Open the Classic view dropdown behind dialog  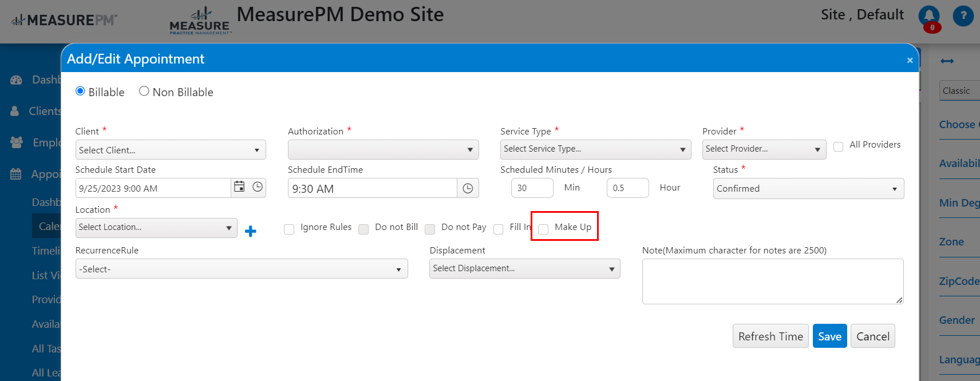[959, 90]
